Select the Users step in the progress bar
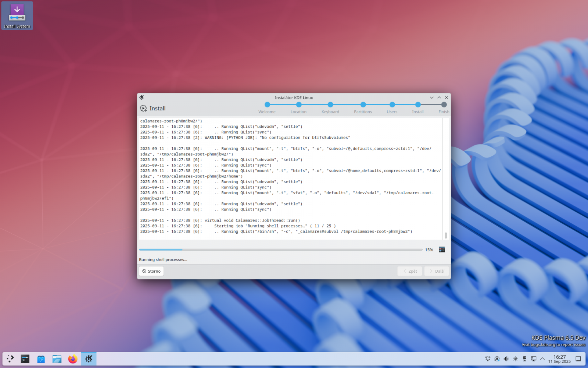 (392, 108)
